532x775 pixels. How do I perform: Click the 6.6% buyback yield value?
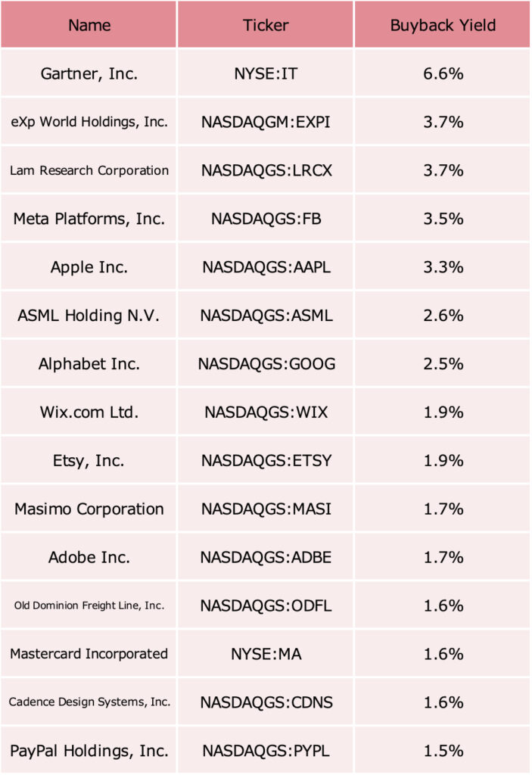(x=443, y=73)
